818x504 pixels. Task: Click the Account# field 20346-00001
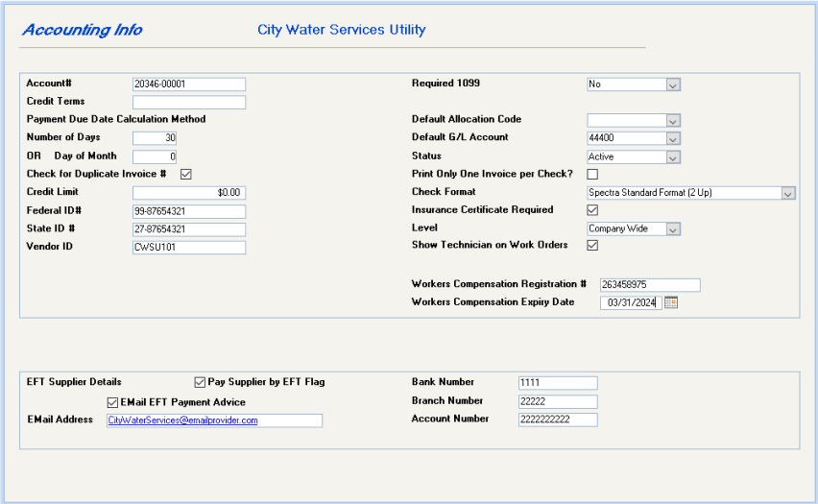(189, 84)
